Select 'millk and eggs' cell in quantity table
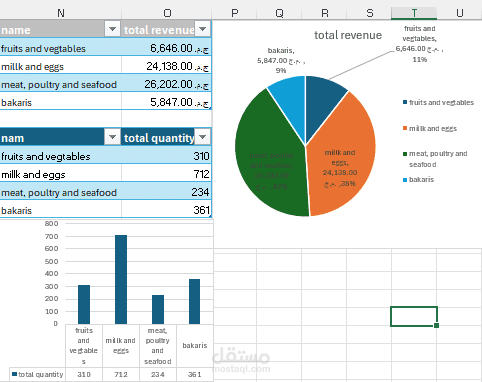 (x=61, y=174)
